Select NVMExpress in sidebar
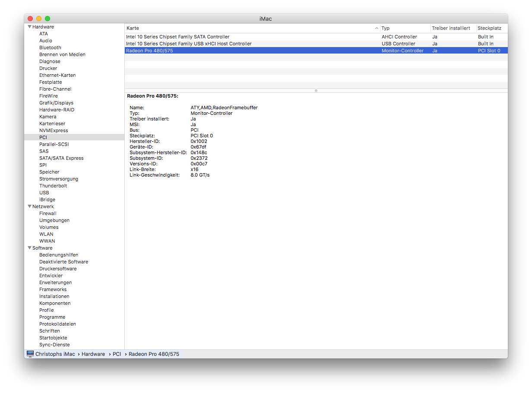This screenshot has width=532, height=393. click(x=54, y=130)
